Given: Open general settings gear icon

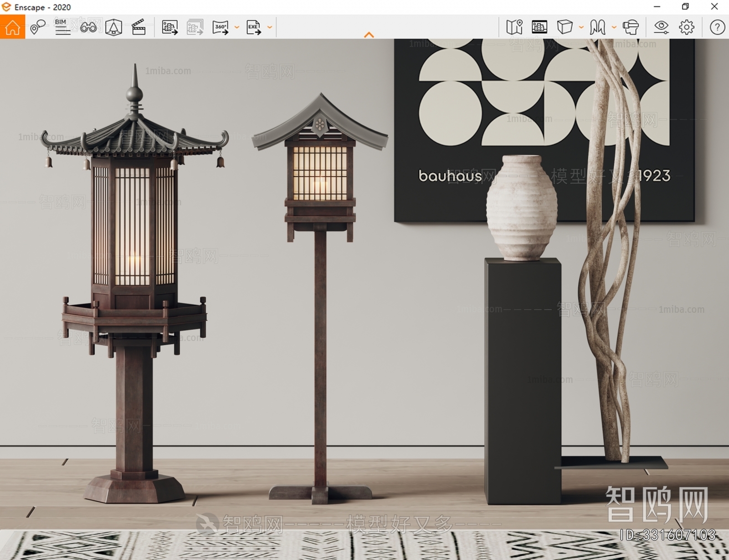Looking at the screenshot, I should 687,27.
